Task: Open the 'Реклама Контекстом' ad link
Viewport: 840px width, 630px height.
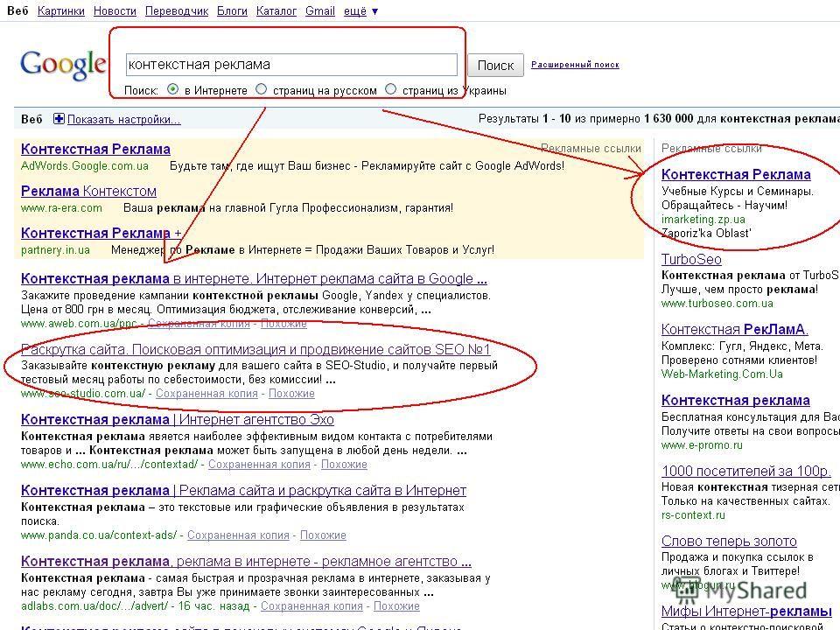Action: coord(88,192)
